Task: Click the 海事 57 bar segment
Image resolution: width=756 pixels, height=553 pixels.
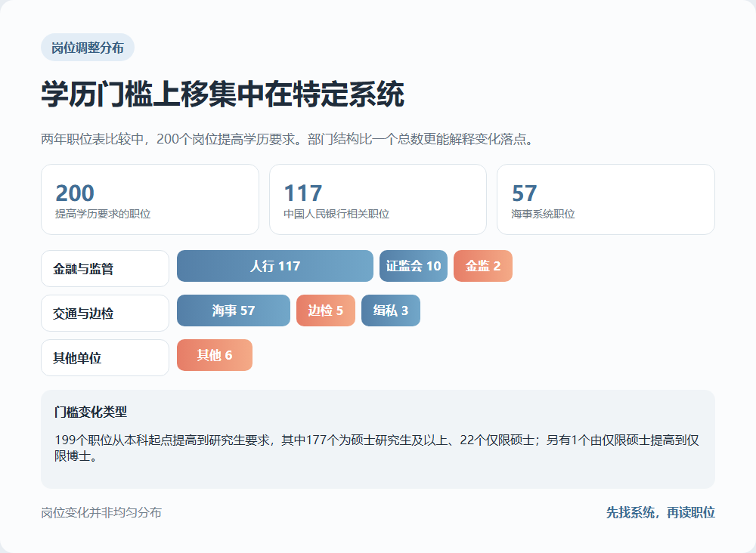Action: tap(234, 310)
